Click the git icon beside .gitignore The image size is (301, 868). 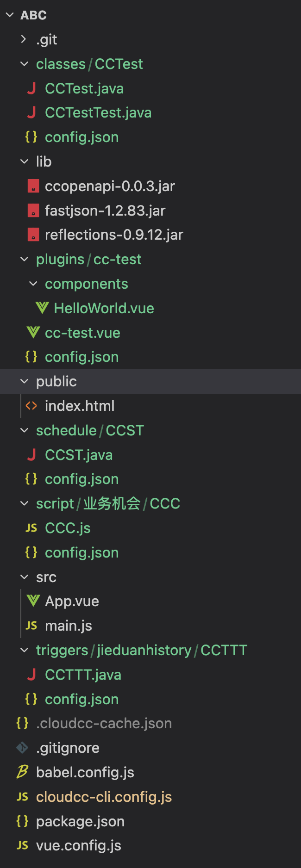pos(22,748)
